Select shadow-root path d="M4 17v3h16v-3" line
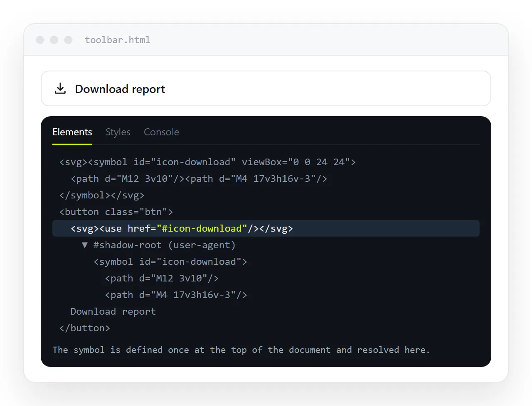This screenshot has width=532, height=406. click(x=176, y=295)
